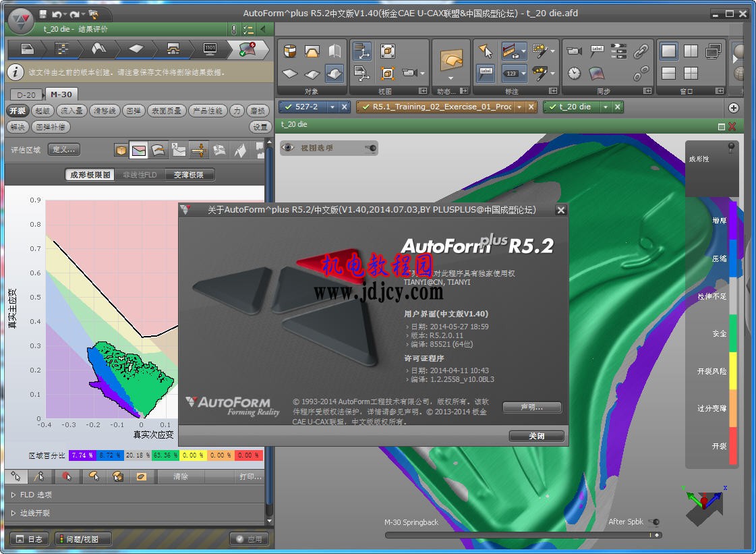
Task: Toggle the pin on 成形性 legend
Action: [732, 148]
